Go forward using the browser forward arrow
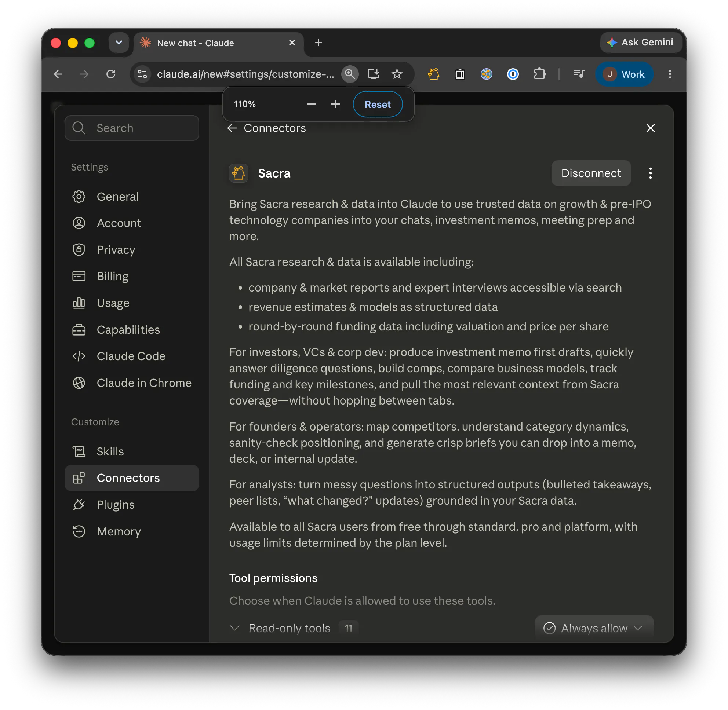The image size is (728, 710). [84, 74]
